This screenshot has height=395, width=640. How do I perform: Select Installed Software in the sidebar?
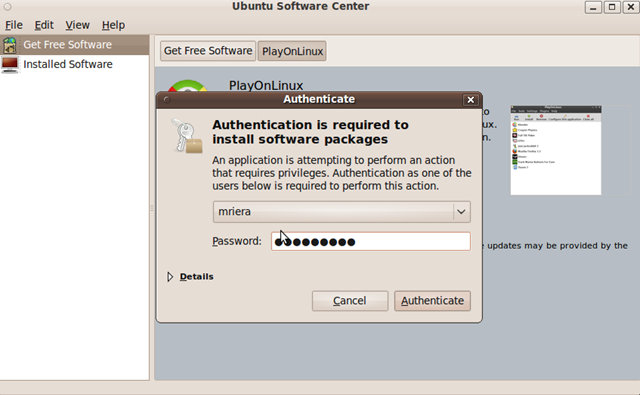(x=74, y=64)
